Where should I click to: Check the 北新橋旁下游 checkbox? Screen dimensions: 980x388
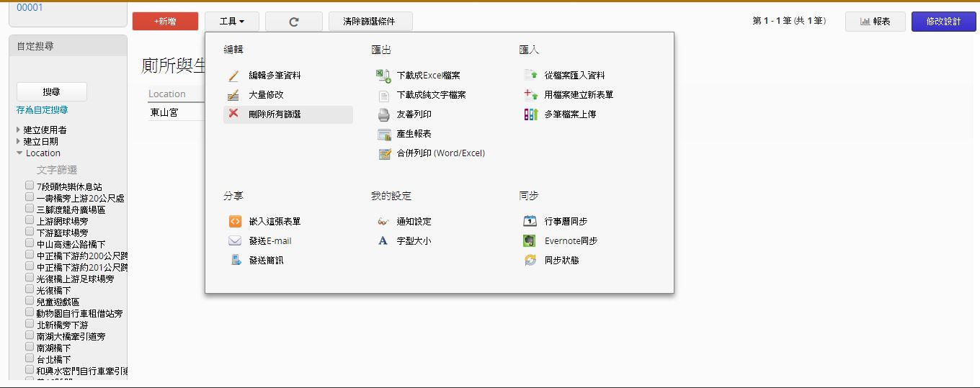(x=30, y=324)
